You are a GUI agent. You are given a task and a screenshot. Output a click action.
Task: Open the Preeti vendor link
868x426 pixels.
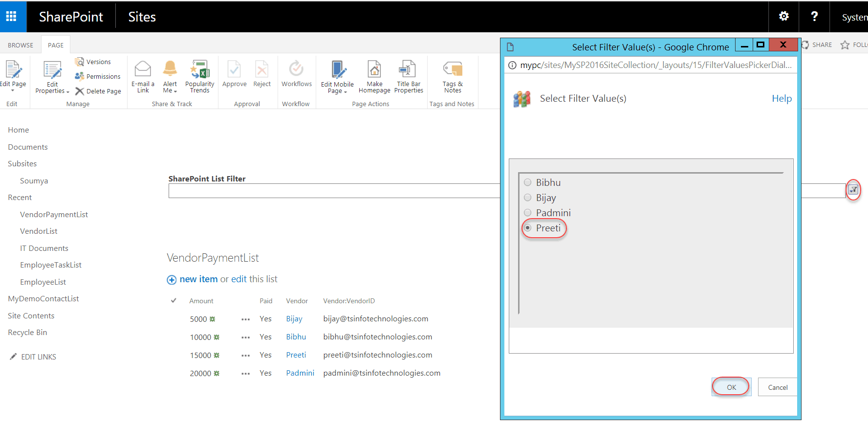[296, 355]
